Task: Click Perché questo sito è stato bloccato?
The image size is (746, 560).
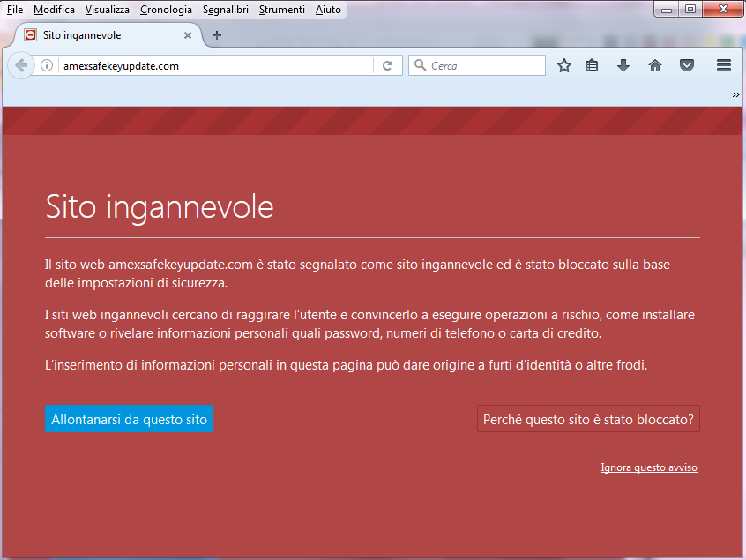Action: (588, 419)
